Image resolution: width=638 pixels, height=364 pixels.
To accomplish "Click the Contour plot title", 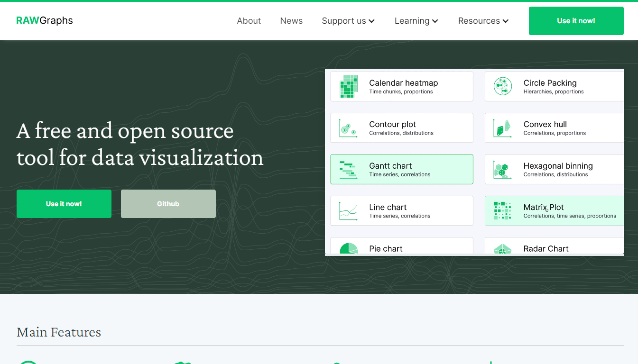I will 393,124.
